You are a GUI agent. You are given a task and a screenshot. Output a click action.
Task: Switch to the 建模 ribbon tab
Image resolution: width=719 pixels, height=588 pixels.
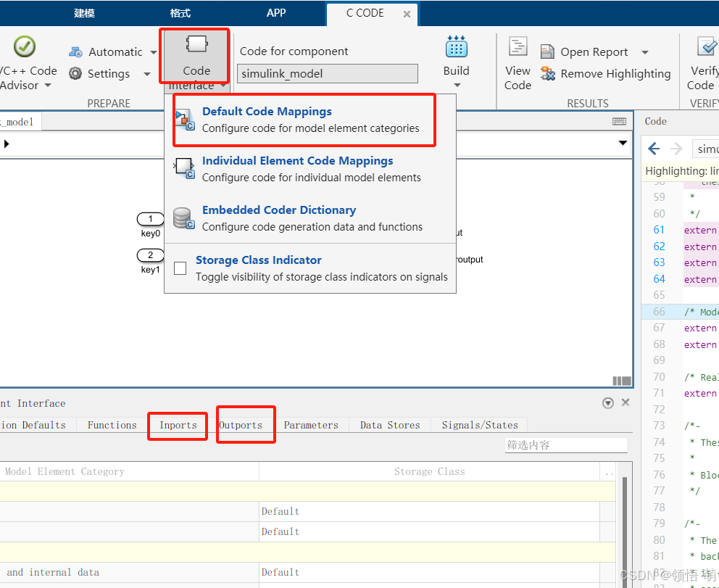pyautogui.click(x=84, y=13)
